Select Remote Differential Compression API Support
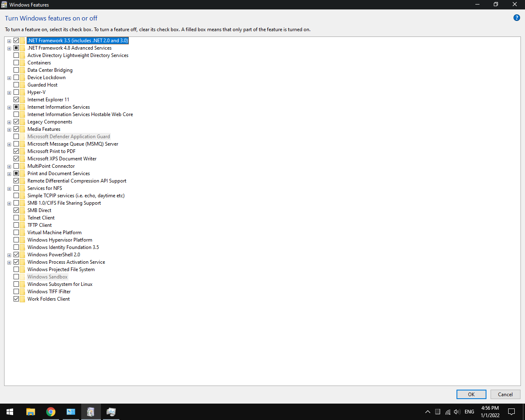525x420 pixels. 77,181
